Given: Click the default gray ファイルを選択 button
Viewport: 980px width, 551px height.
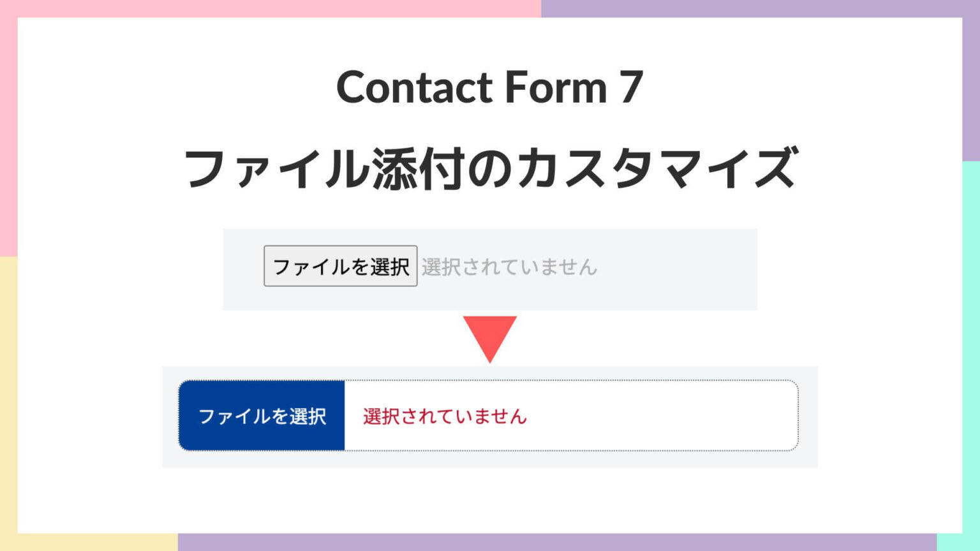Looking at the screenshot, I should (341, 266).
